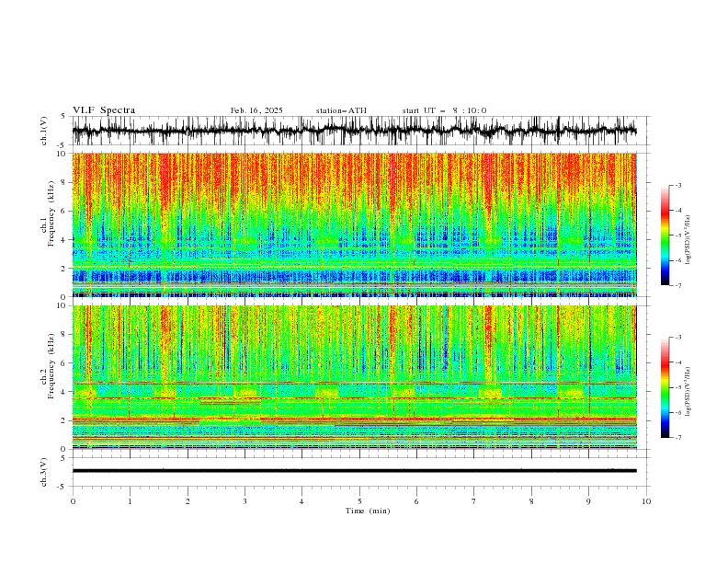The width and height of the screenshot is (728, 563).
Task: Click the 'Time (min)' axis label
Action: 368,511
